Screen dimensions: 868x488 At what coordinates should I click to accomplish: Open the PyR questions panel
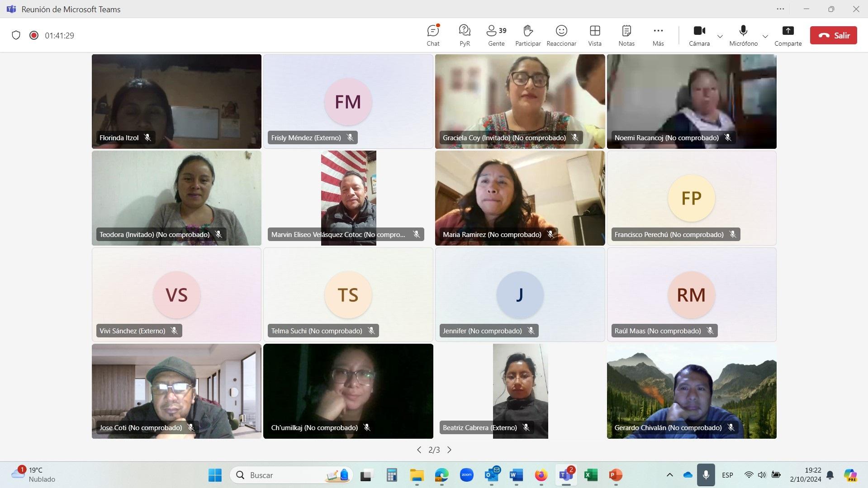(465, 35)
